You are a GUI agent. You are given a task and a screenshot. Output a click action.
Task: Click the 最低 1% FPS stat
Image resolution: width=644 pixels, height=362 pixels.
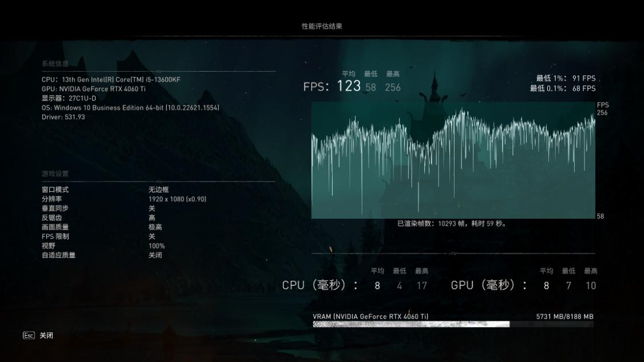[x=566, y=78]
